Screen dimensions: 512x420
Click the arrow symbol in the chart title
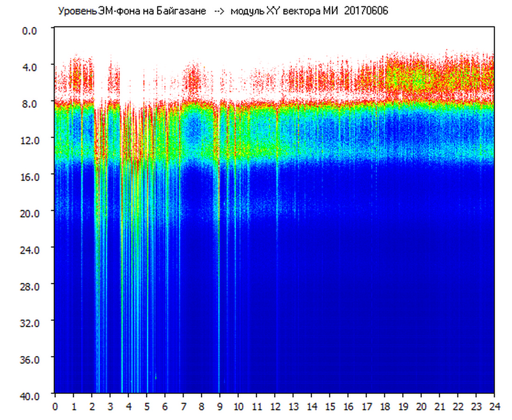click(219, 11)
